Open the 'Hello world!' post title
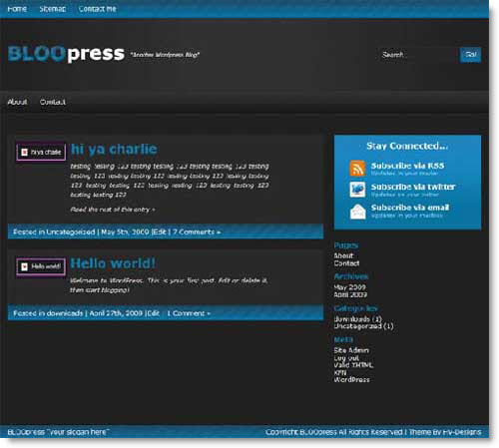The image size is (499, 448). point(113,263)
